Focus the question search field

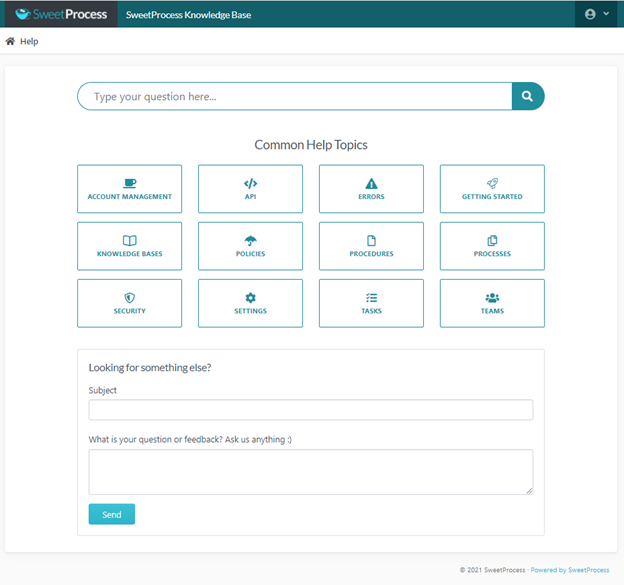pyautogui.click(x=294, y=96)
